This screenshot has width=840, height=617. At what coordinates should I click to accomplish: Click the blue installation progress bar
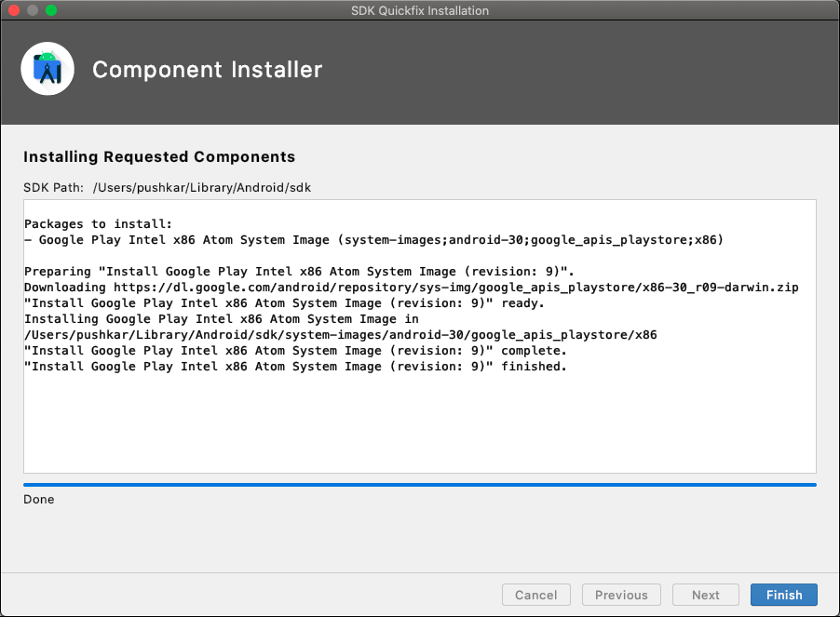[420, 485]
